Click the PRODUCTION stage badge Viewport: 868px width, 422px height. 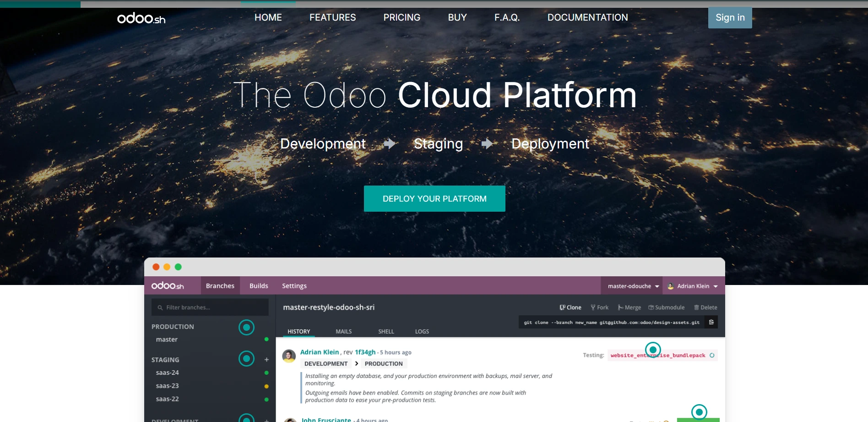pos(384,364)
